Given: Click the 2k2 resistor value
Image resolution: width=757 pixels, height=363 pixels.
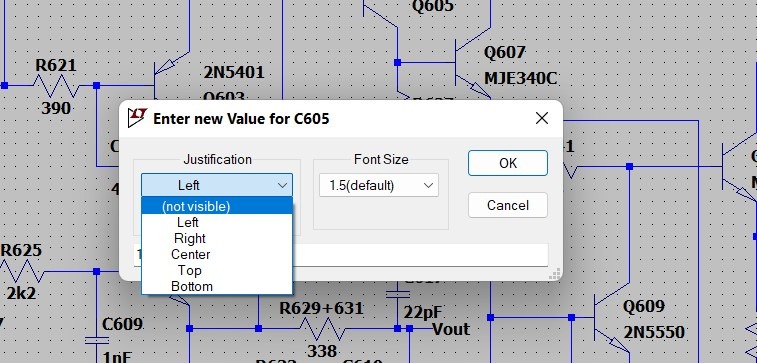Looking at the screenshot, I should tap(21, 293).
